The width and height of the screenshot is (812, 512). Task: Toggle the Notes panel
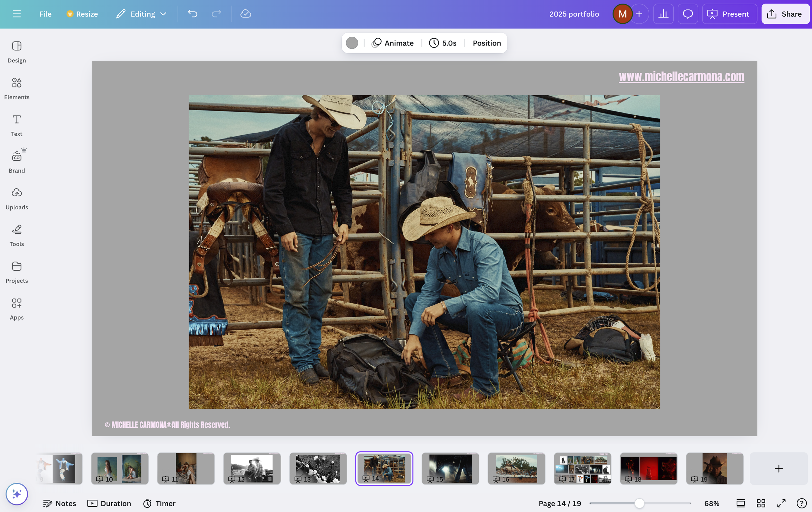click(x=60, y=503)
